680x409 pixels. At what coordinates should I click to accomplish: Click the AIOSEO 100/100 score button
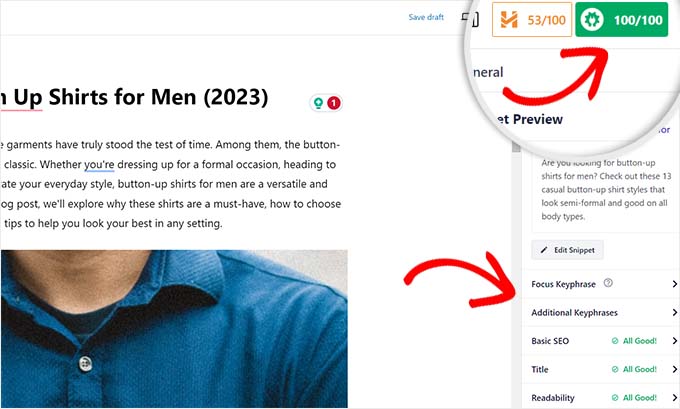pyautogui.click(x=621, y=20)
